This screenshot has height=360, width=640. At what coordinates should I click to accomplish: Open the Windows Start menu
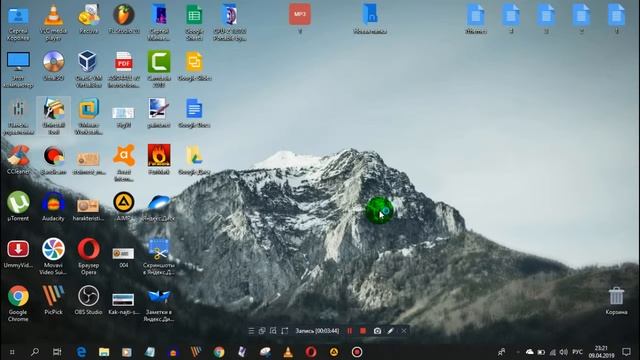[12, 352]
